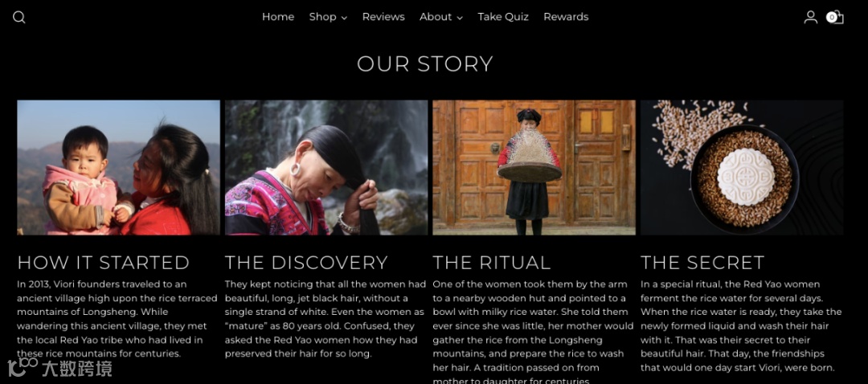The image size is (868, 384).
Task: Click the Our Story title
Action: (424, 63)
